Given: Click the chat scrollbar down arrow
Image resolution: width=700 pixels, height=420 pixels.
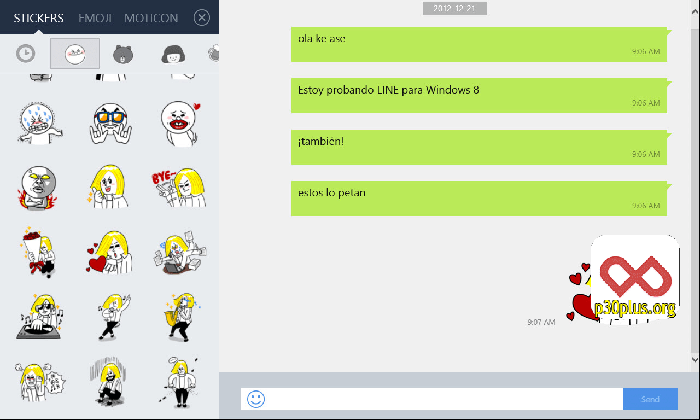Looking at the screenshot, I should click(695, 359).
